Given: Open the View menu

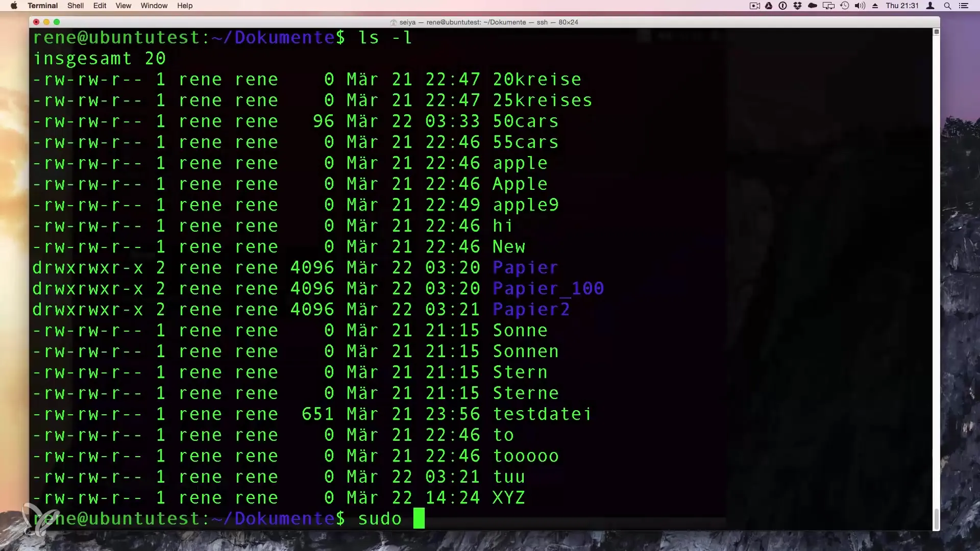Looking at the screenshot, I should point(124,6).
